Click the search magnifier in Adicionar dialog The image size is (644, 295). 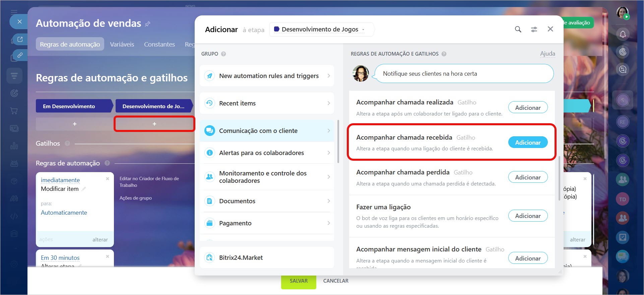(x=518, y=29)
